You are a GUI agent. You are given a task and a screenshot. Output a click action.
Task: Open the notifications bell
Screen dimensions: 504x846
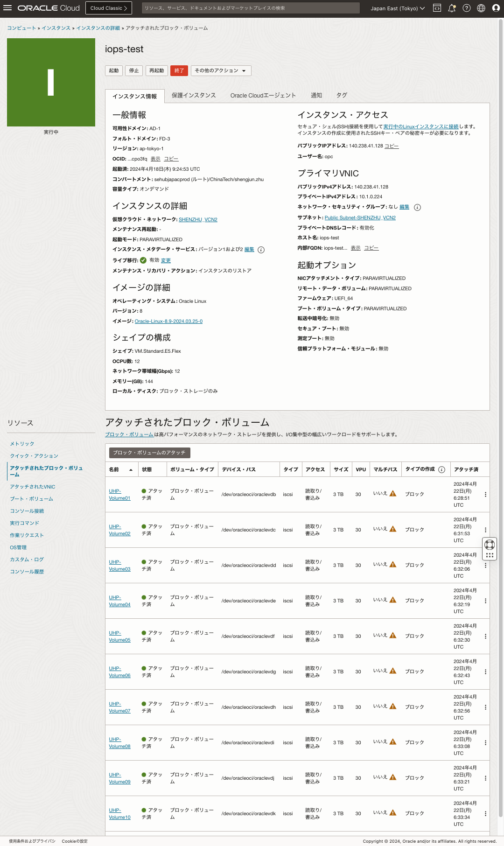(x=452, y=8)
